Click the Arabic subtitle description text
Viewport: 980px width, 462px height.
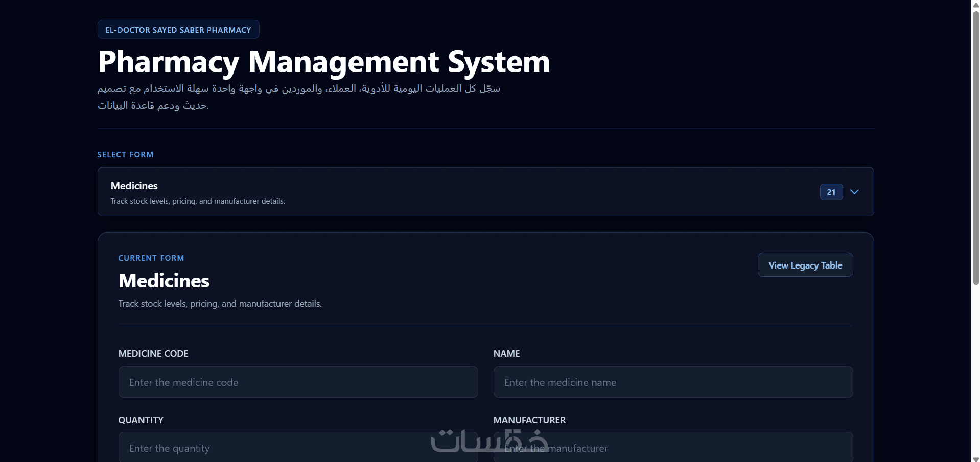(x=299, y=96)
